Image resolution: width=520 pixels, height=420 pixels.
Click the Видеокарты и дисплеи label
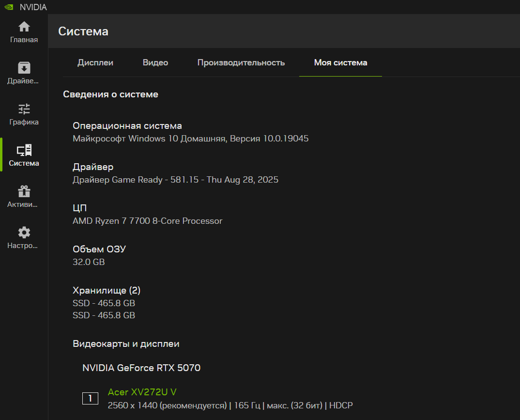[x=126, y=343]
